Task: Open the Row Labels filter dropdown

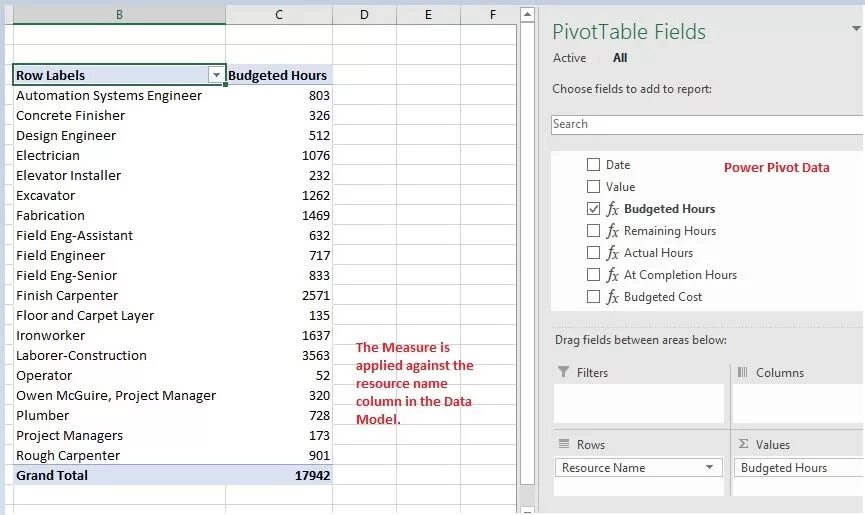Action: (216, 75)
